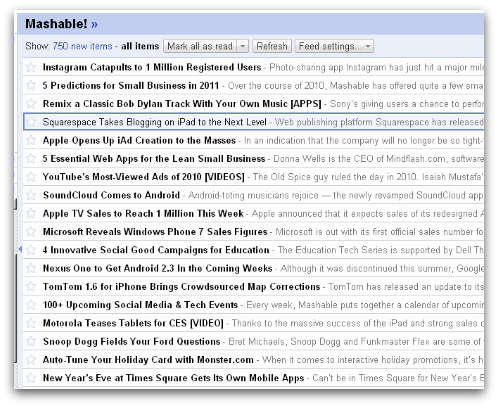Viewport: 498px width, 407px height.
Task: Open 'New Year's Eve at Times Square Gets Its Own Mobile Apps'
Action: [x=173, y=378]
